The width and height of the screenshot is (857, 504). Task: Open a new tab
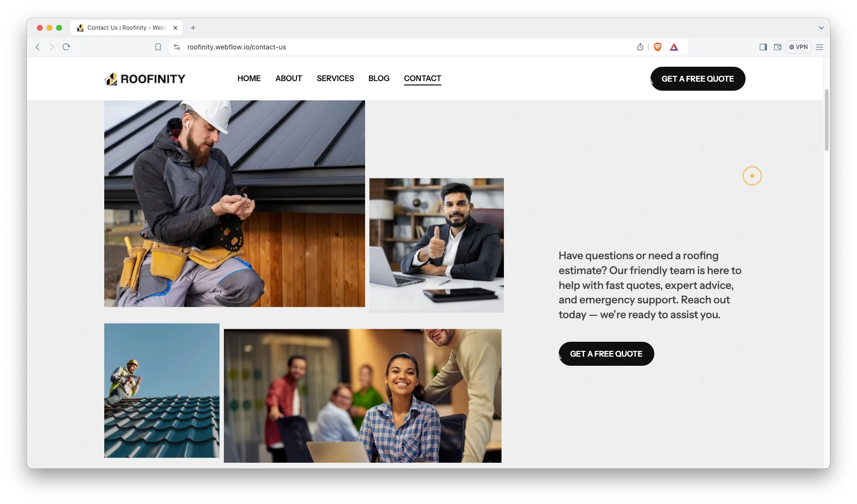193,28
